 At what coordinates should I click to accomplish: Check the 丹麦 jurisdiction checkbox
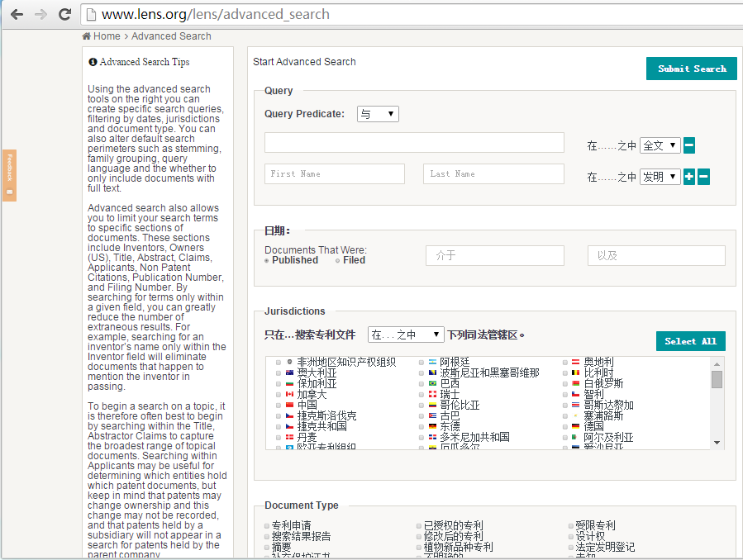coord(279,438)
